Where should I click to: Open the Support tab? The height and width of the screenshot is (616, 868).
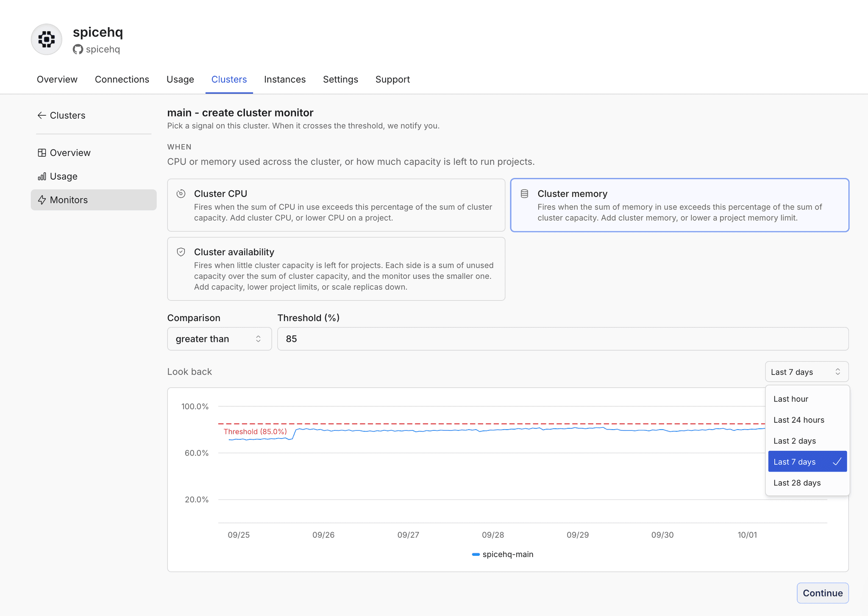pyautogui.click(x=392, y=79)
